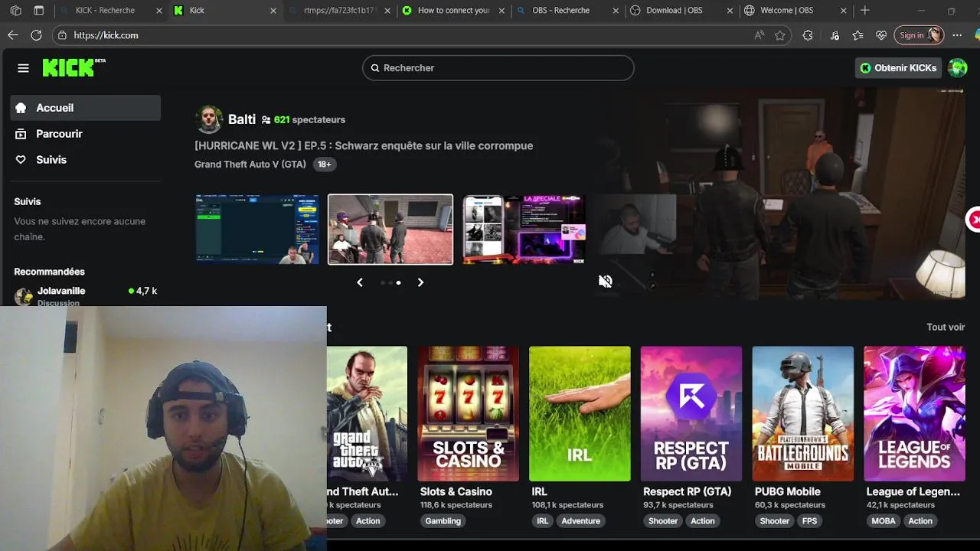The height and width of the screenshot is (551, 980).
Task: Open browser essentials heart icon
Action: point(881,35)
